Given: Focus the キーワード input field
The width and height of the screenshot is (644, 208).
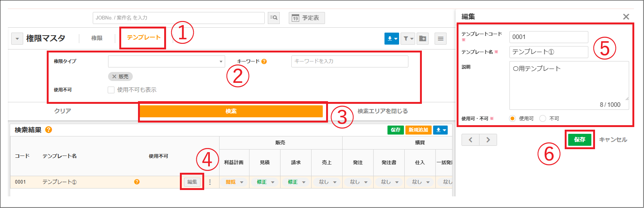Looking at the screenshot, I should (x=350, y=61).
